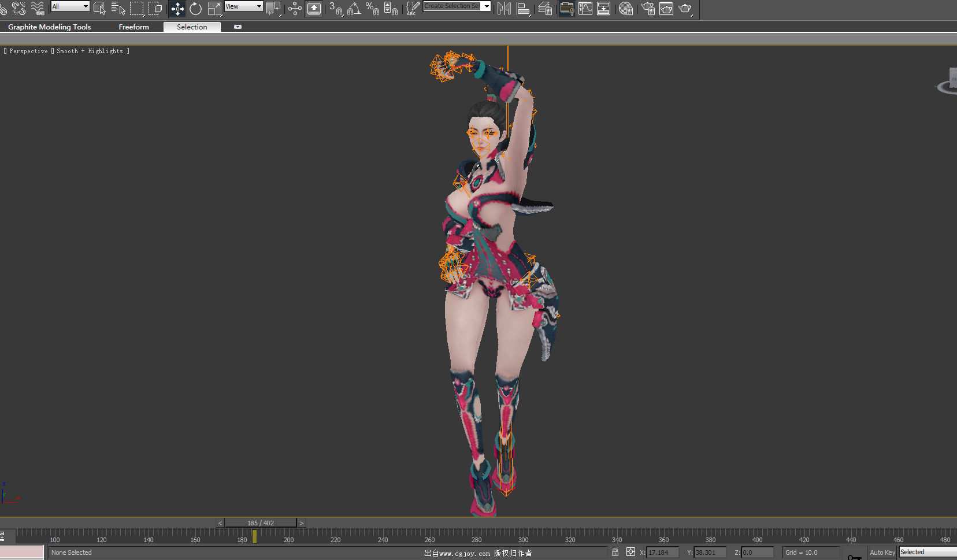
Task: Open the Select by Name list
Action: [118, 8]
